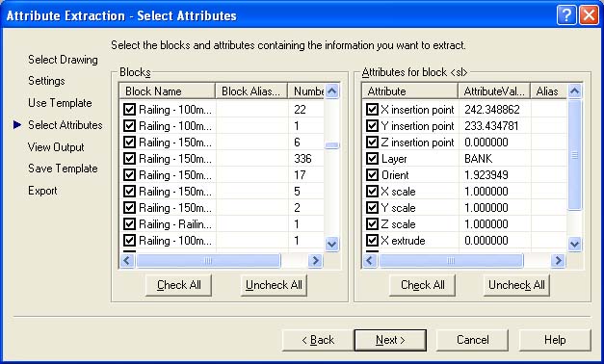
Task: Disable the Layer attribute checkbox
Action: [x=372, y=158]
